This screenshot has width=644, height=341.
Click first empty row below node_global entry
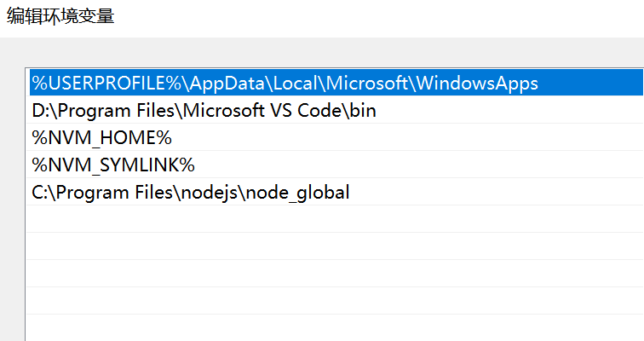tap(332, 219)
